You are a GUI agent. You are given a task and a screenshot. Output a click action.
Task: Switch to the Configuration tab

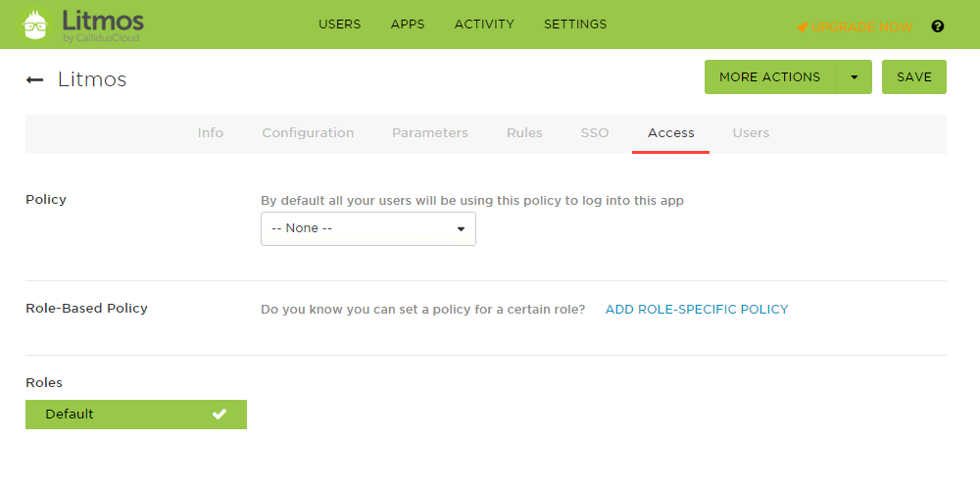308,133
